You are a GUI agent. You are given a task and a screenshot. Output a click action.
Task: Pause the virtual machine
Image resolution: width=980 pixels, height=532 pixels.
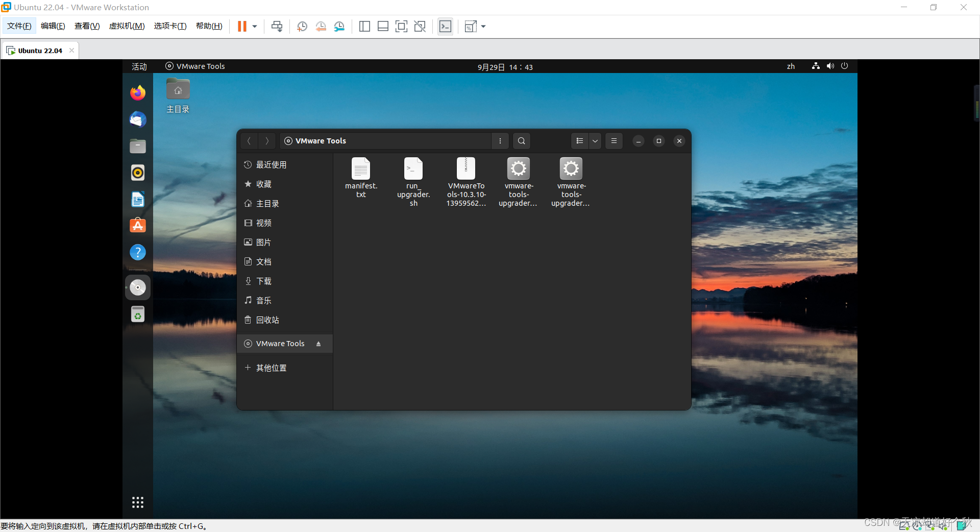[x=242, y=27]
